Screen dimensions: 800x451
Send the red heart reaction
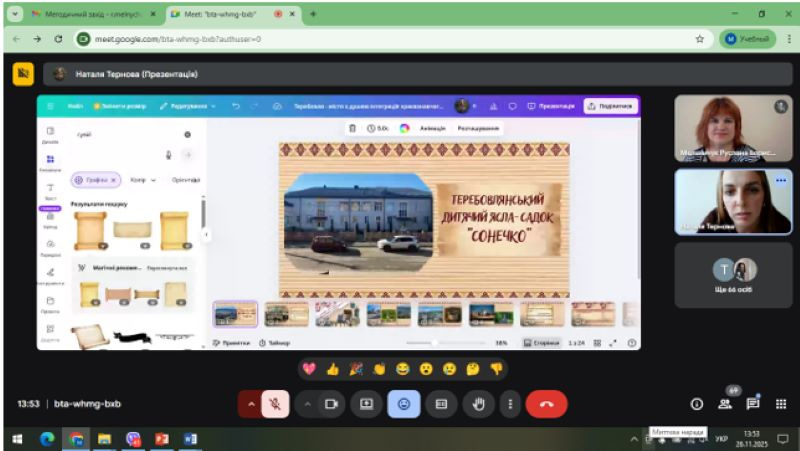pyautogui.click(x=309, y=368)
